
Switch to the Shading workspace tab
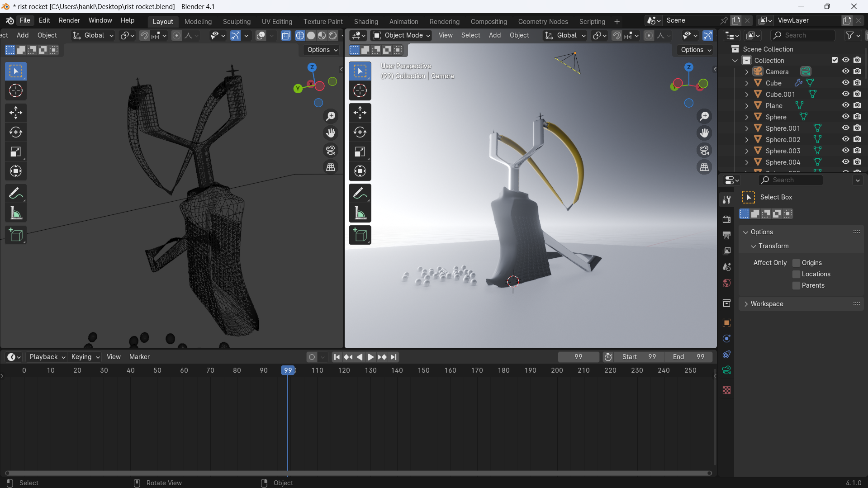point(366,21)
